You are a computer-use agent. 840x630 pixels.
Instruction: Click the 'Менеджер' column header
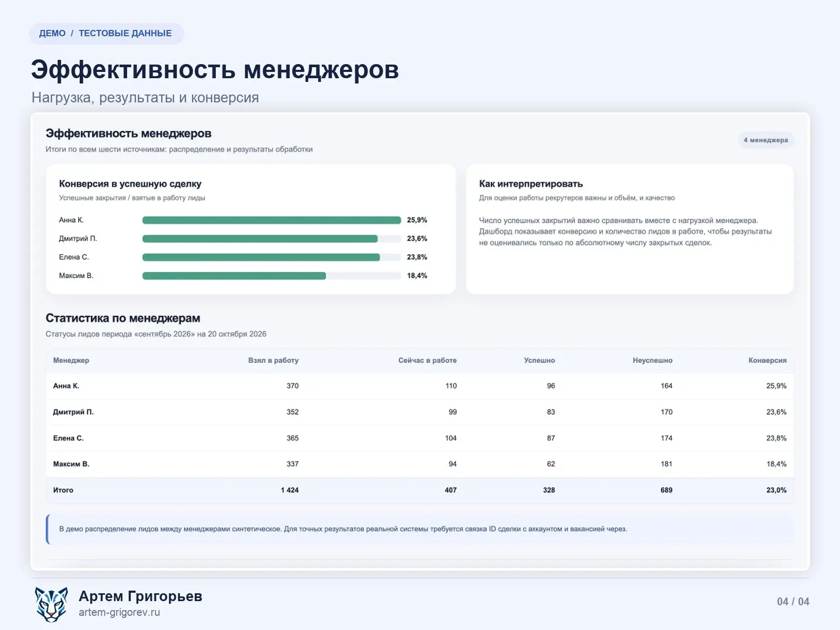(71, 360)
